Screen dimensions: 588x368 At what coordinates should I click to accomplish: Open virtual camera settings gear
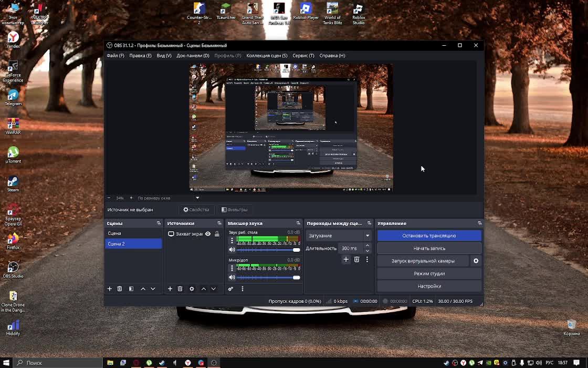(476, 261)
